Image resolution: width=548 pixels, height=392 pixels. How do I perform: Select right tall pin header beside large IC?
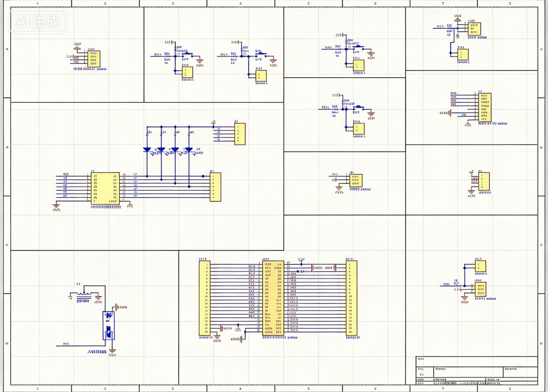[351, 298]
